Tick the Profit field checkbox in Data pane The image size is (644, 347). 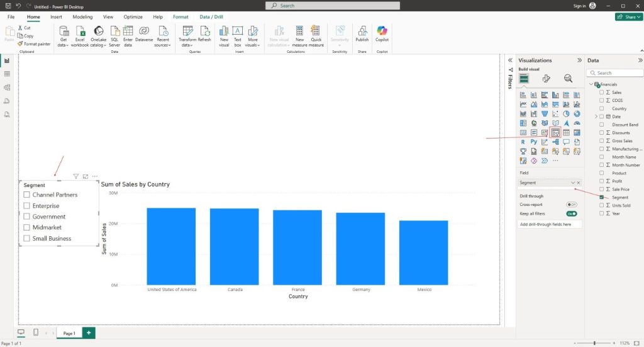(x=602, y=181)
